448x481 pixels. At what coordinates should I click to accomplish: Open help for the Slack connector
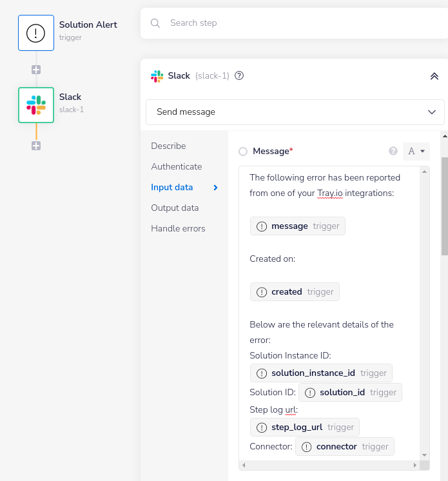pos(239,75)
